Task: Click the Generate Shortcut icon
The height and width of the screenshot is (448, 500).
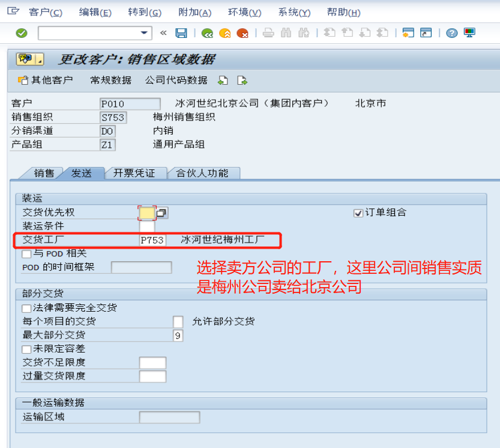Action: coord(426,32)
